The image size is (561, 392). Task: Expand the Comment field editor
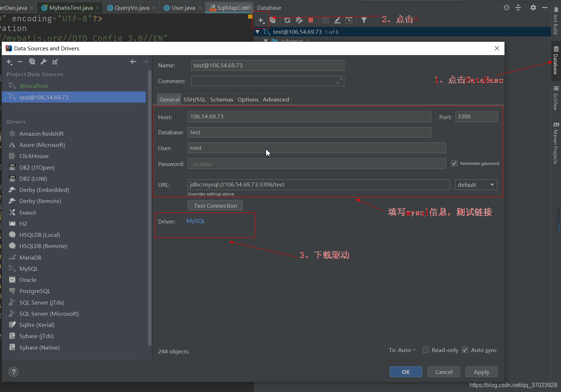pos(339,81)
